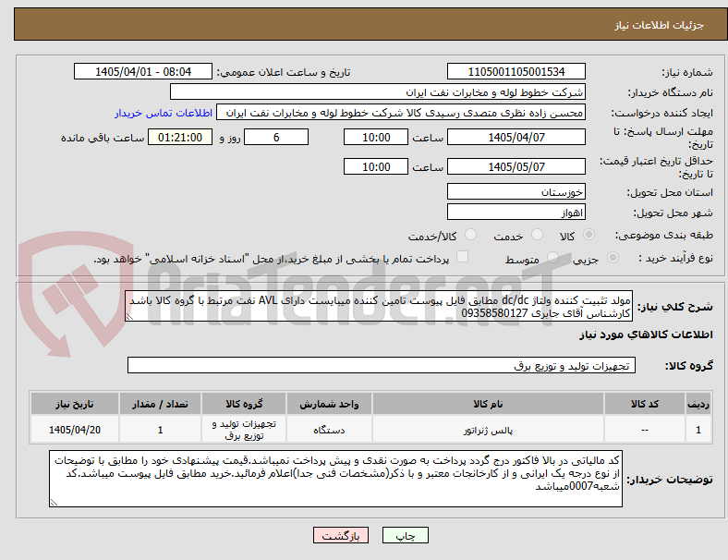Click the شماره نیاز label
Screen dimensions: 728x560
point(686,72)
